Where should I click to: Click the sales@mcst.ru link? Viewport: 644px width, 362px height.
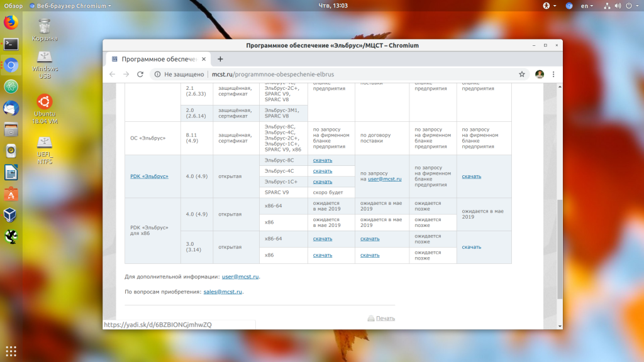(x=223, y=292)
